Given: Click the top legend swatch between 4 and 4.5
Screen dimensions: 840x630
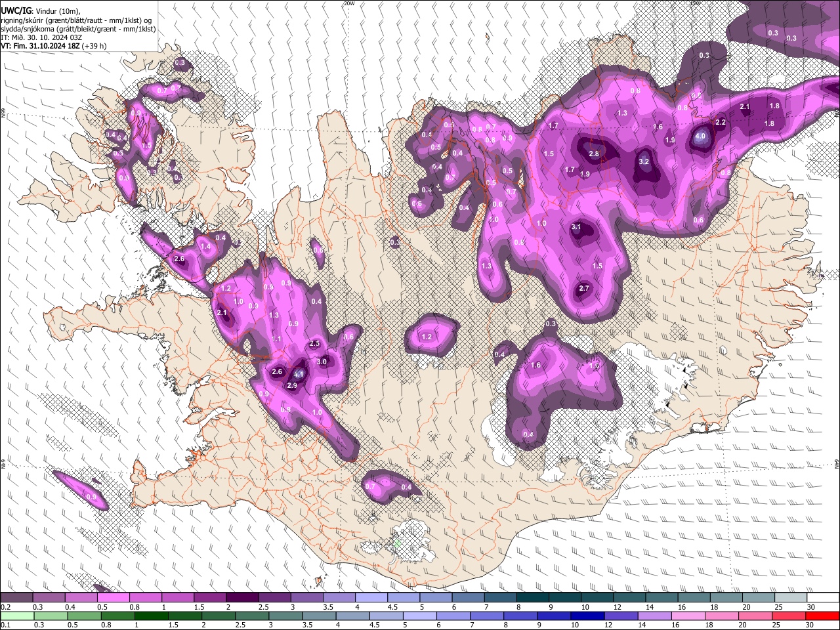Looking at the screenshot, I should point(371,598).
